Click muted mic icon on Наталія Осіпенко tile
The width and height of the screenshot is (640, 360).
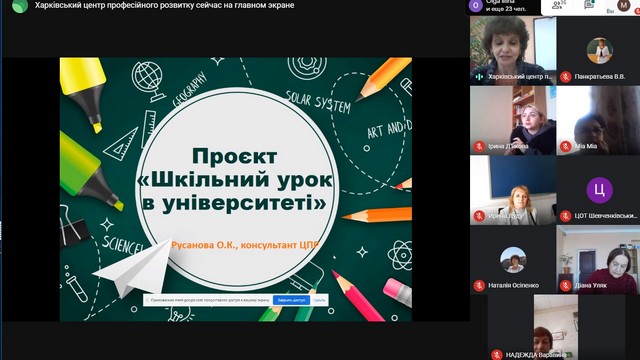[x=479, y=285]
